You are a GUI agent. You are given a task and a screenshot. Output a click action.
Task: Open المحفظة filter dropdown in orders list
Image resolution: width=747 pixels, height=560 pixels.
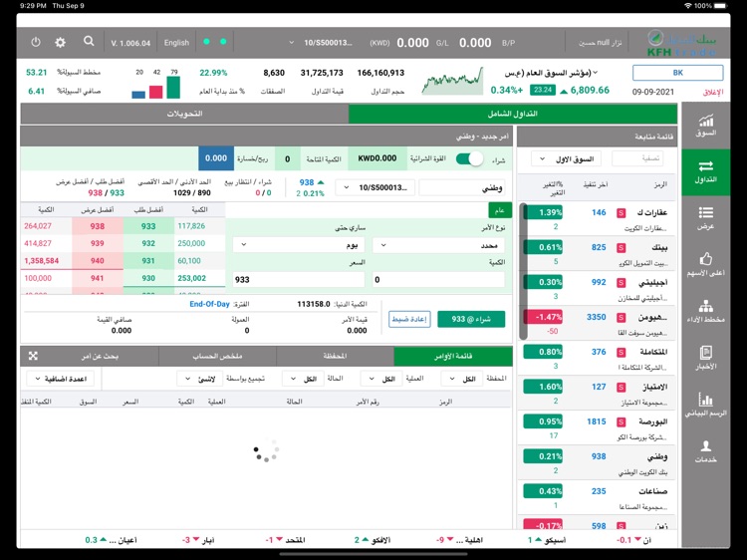point(462,379)
